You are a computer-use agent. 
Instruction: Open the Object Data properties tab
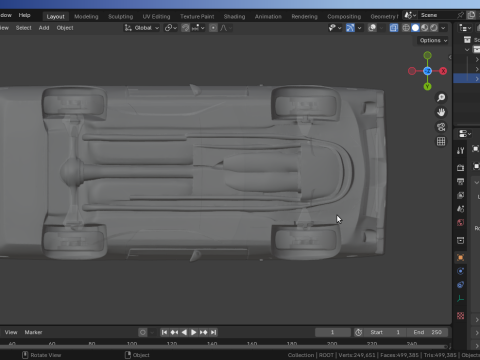461,298
